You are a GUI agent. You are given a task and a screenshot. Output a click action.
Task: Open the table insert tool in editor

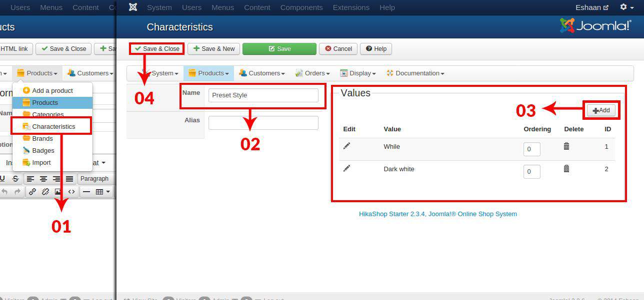(x=102, y=192)
